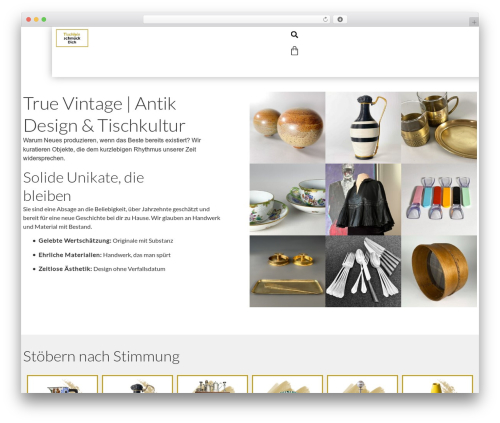Open the striped black and white jug image
Screen dimensions: 500x423
(x=363, y=128)
